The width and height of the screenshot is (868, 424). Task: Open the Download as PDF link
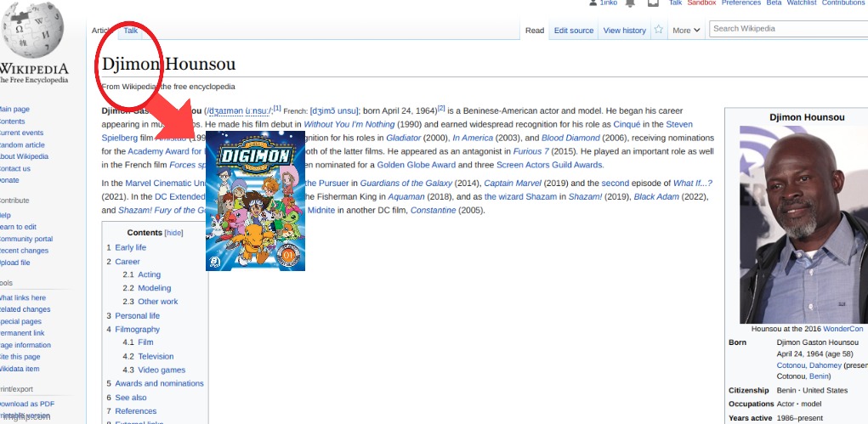point(26,404)
